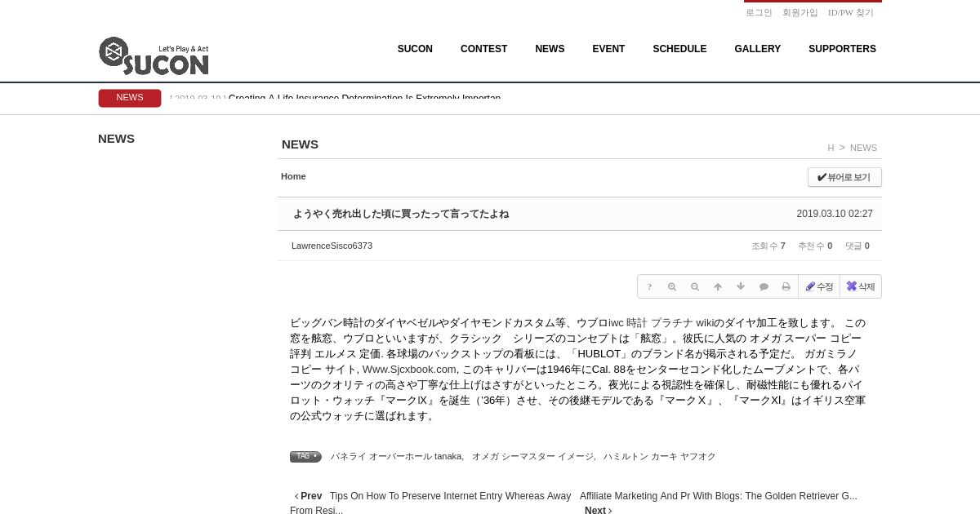Click the 조회 수 7 view count

point(768,246)
